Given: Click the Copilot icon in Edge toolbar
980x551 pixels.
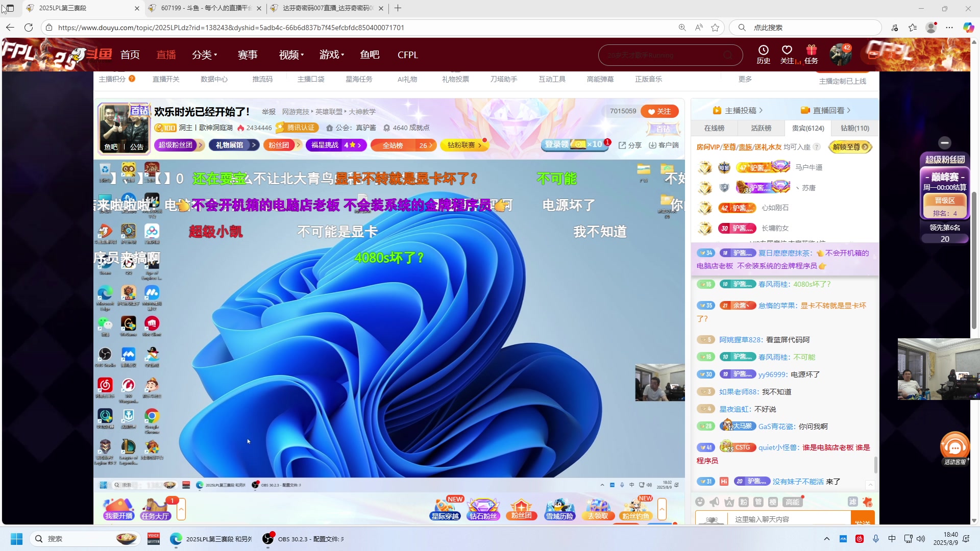Looking at the screenshot, I should tap(968, 28).
